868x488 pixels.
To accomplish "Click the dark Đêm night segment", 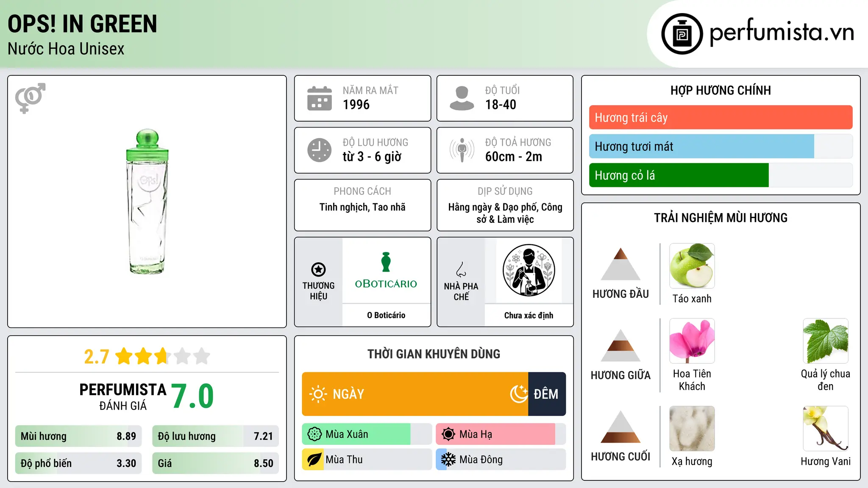I will (x=547, y=394).
